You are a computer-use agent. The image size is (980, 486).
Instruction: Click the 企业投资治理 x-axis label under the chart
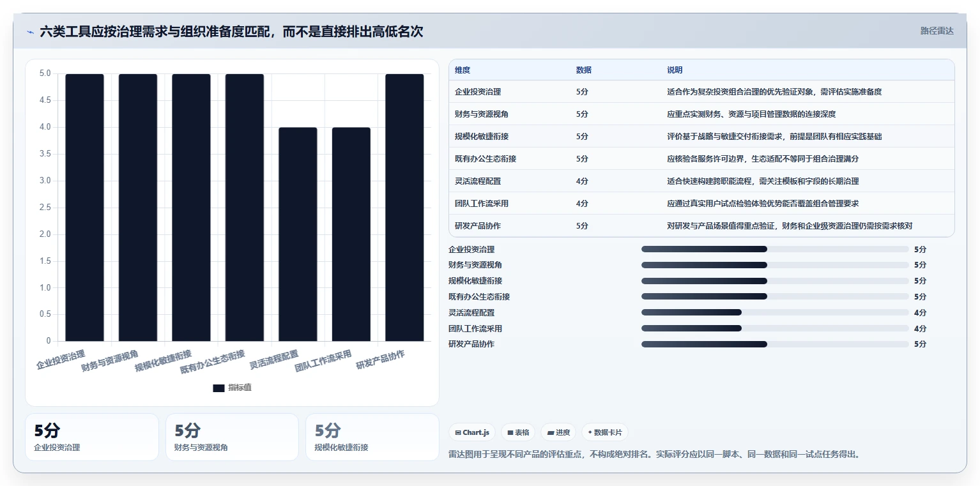61,360
